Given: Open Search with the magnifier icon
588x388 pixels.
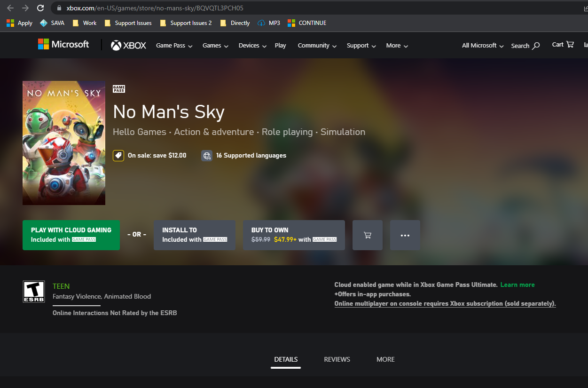Looking at the screenshot, I should point(525,46).
